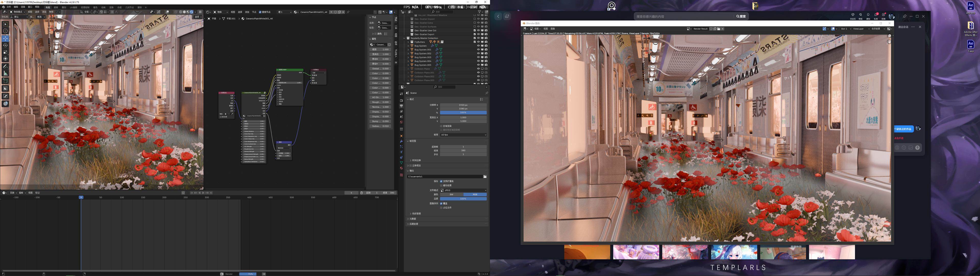Image resolution: width=980 pixels, height=276 pixels.
Task: Open the File menu in Blender
Action: pos(9,7)
